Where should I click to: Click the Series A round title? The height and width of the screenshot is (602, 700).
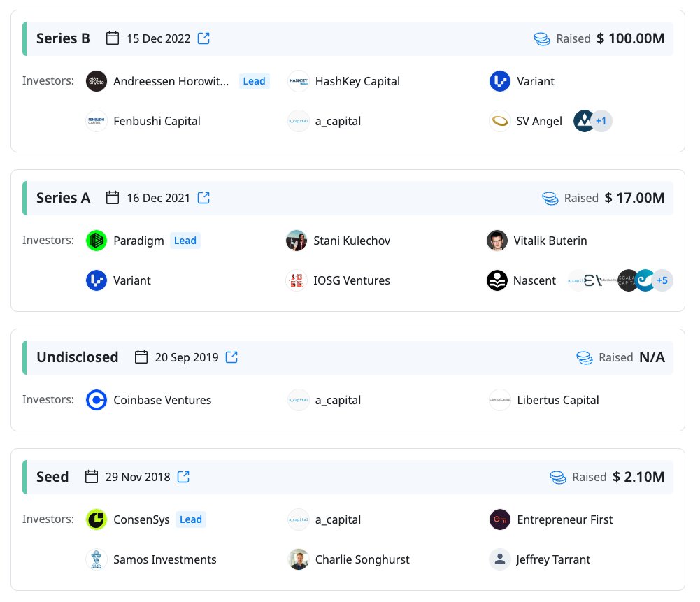point(63,198)
